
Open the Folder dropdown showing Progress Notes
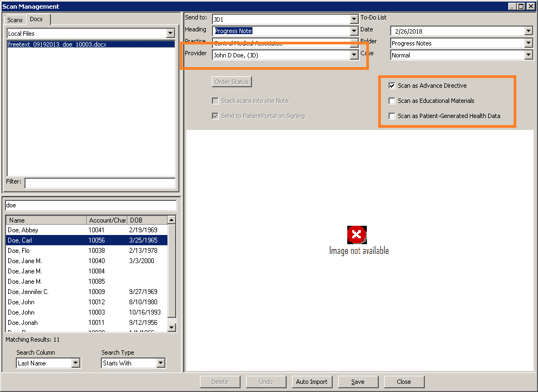[x=528, y=43]
